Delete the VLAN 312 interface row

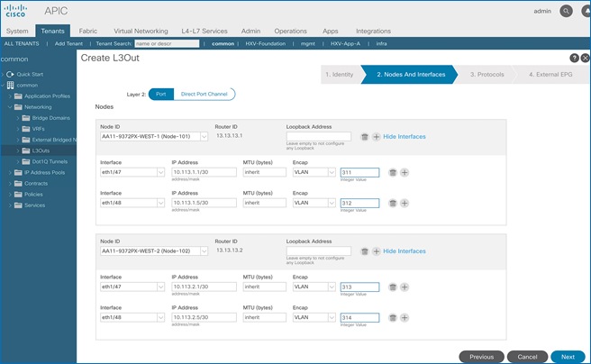click(393, 203)
